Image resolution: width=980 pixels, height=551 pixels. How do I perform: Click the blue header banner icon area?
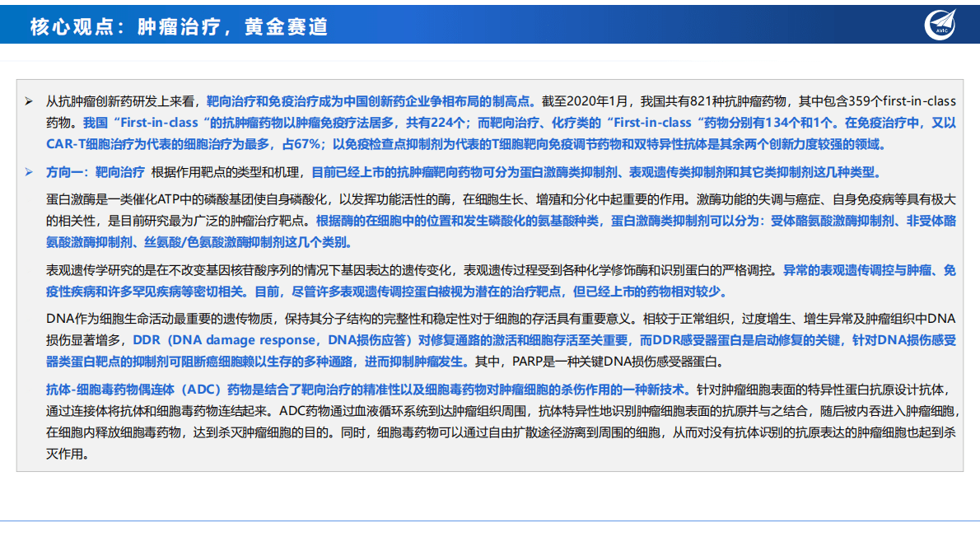click(945, 24)
